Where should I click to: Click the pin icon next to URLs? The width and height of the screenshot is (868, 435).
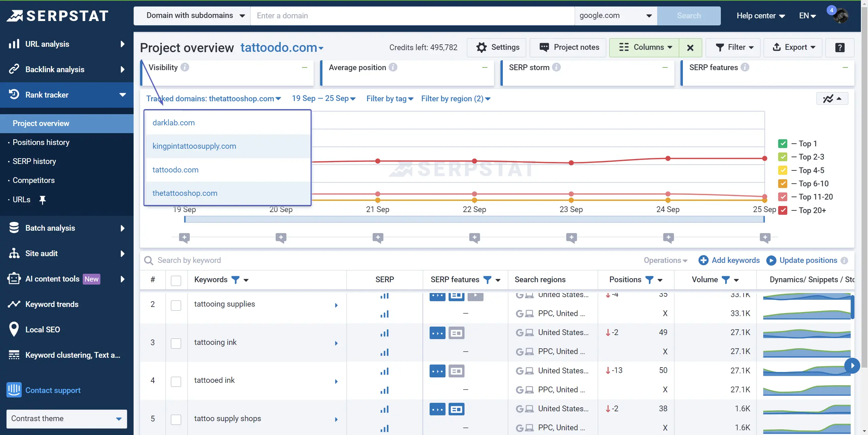click(x=42, y=200)
